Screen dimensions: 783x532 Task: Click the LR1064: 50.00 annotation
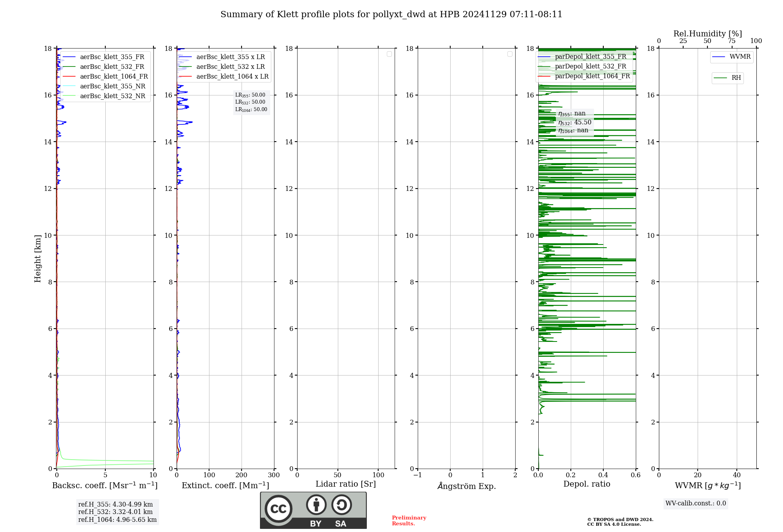coord(251,110)
